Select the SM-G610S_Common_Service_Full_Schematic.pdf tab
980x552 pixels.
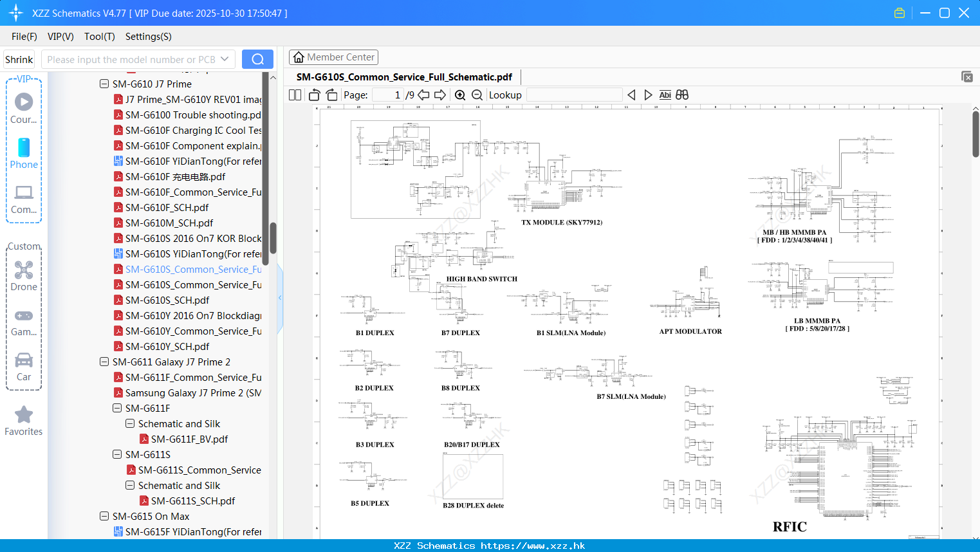tap(404, 77)
